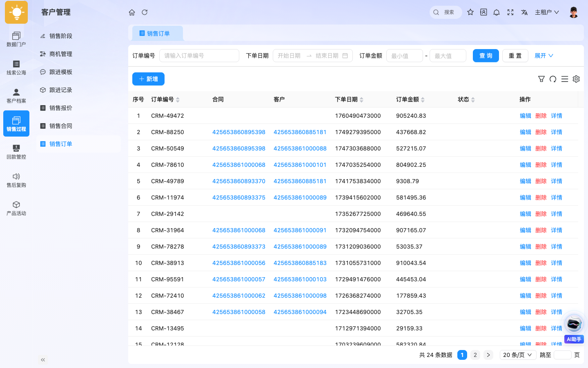Click the 最大值 amount field

tap(448, 56)
